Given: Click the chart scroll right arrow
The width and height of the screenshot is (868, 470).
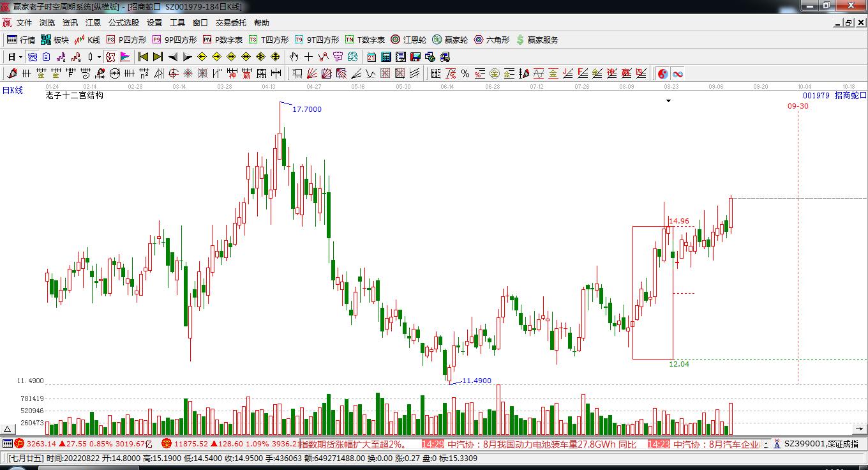Looking at the screenshot, I should [860, 429].
